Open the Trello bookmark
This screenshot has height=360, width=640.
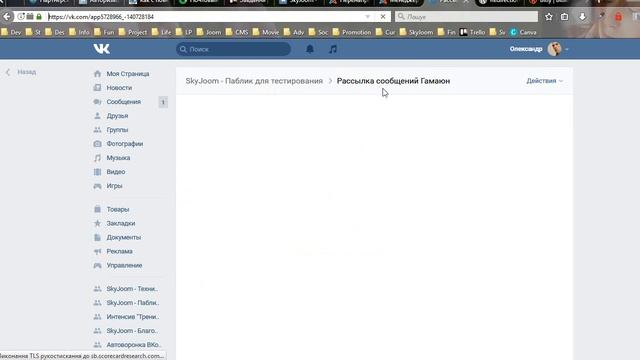tap(473, 32)
